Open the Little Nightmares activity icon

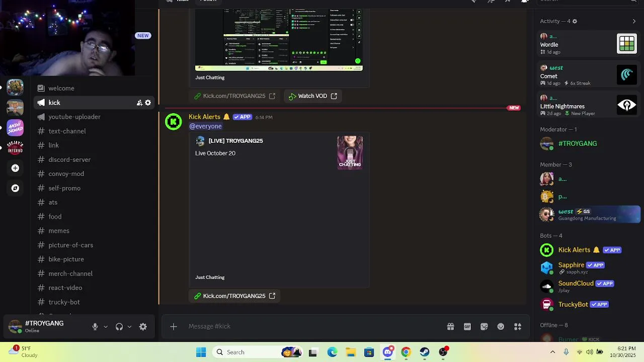coord(627,105)
